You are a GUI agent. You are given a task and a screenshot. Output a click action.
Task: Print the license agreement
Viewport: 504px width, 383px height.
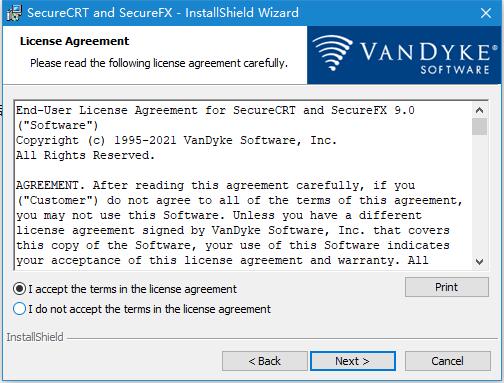point(447,287)
